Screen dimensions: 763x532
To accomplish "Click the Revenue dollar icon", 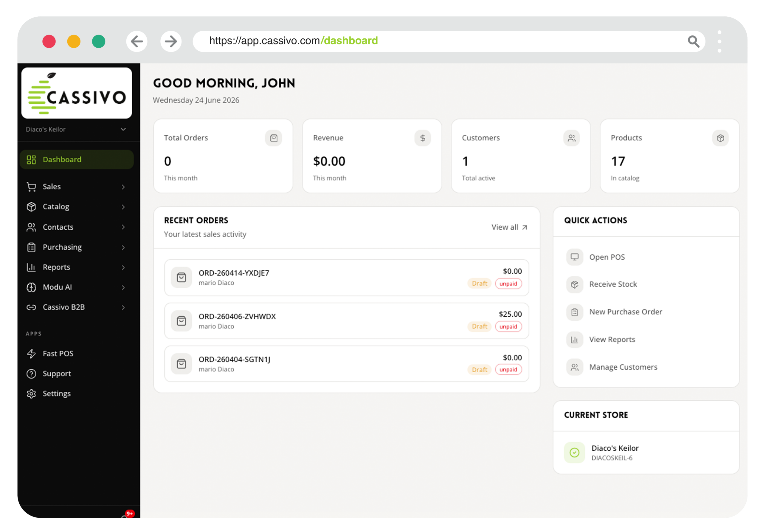I will pos(422,138).
